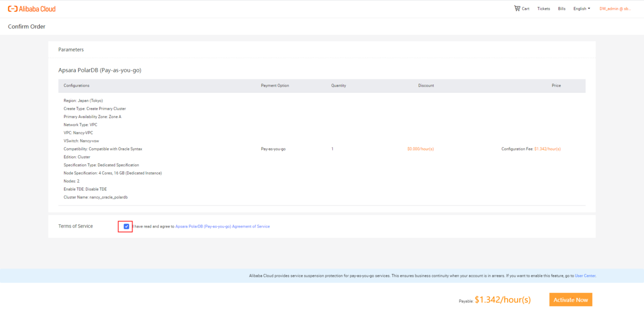Toggle the Terms of Service agreement checkbox

click(x=126, y=226)
